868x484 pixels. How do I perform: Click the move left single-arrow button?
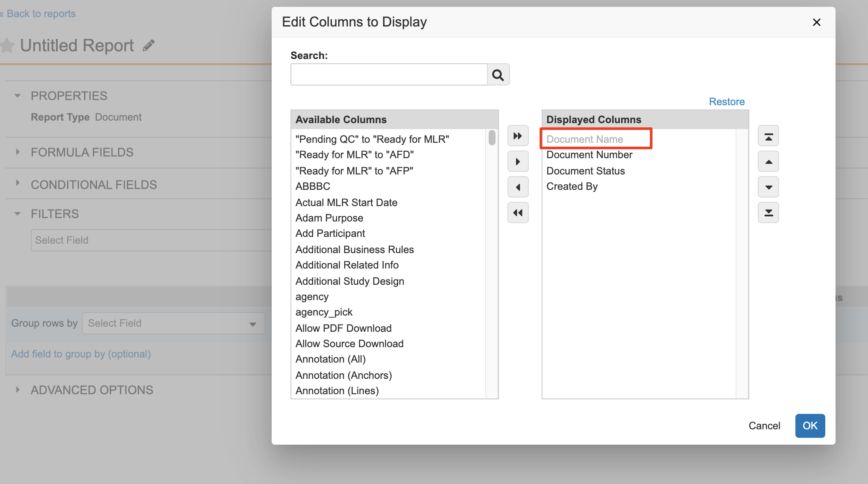click(x=518, y=187)
